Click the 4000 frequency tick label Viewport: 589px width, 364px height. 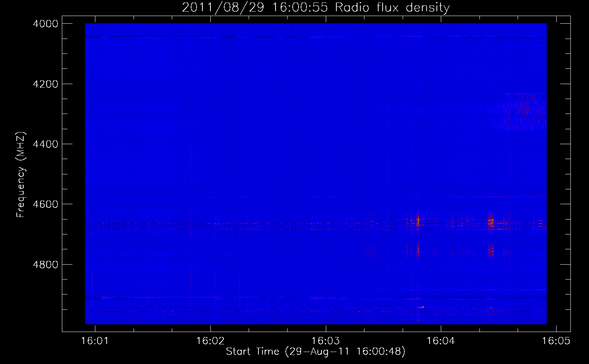click(x=46, y=24)
